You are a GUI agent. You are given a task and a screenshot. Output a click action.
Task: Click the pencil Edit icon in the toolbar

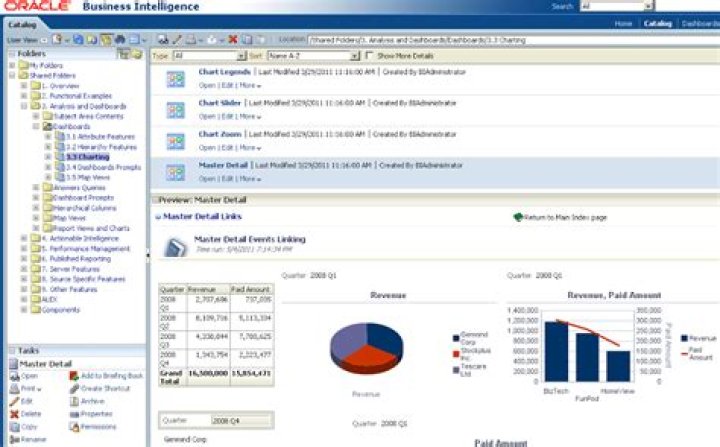pyautogui.click(x=176, y=40)
